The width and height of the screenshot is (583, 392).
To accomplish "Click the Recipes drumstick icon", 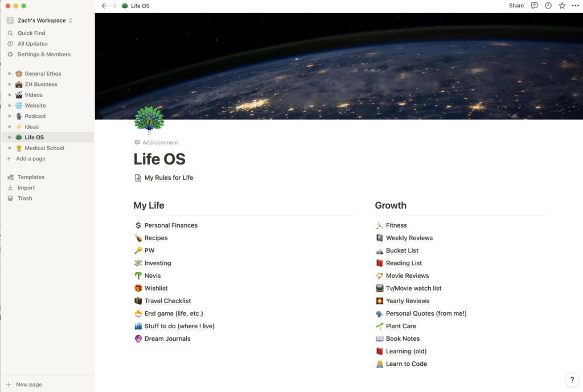I will point(138,238).
